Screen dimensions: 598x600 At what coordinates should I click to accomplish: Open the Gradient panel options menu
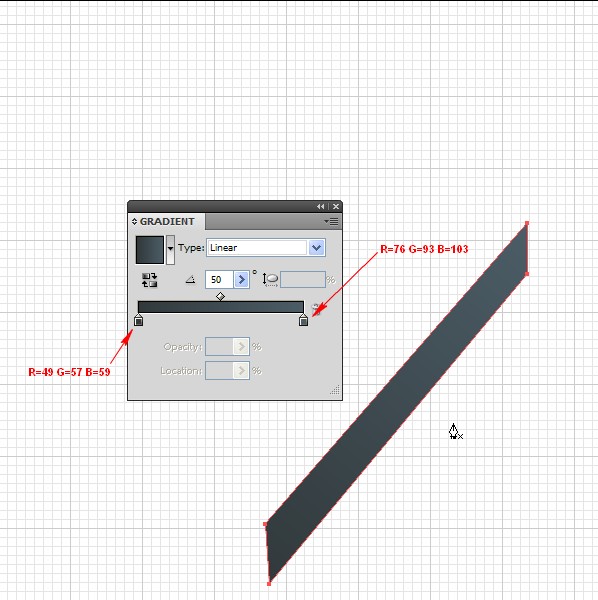[x=331, y=222]
